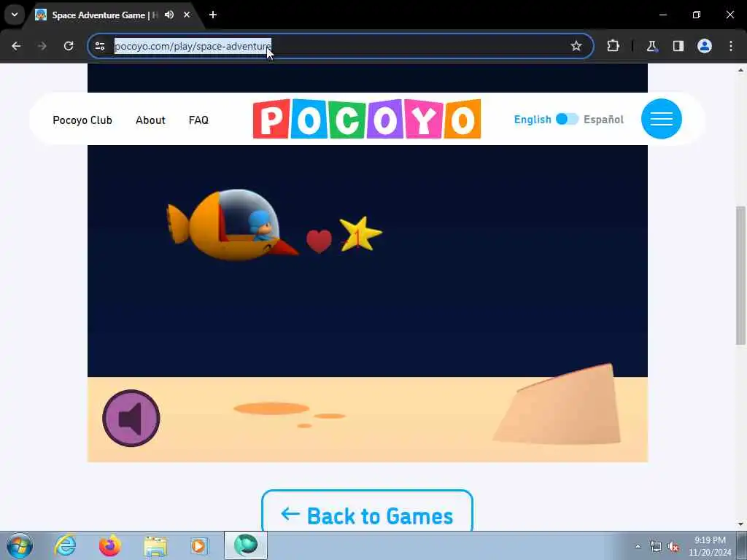Open the About page
The width and height of the screenshot is (747, 560).
[x=150, y=120]
